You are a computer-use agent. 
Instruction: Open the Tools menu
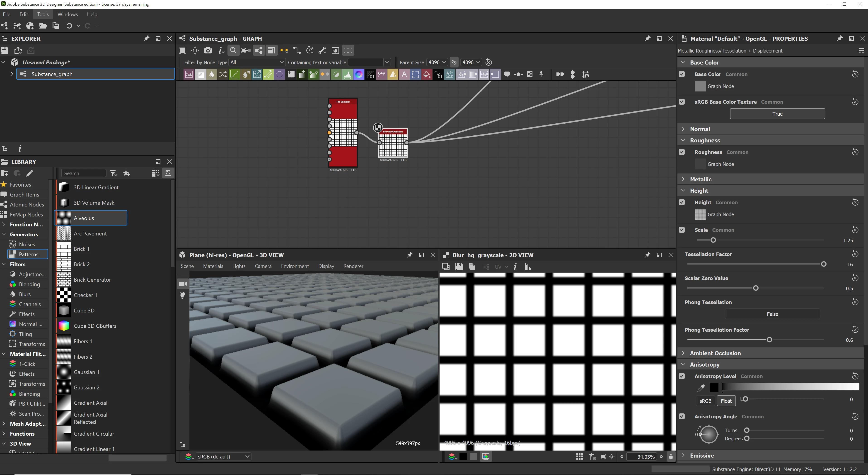[x=43, y=14]
